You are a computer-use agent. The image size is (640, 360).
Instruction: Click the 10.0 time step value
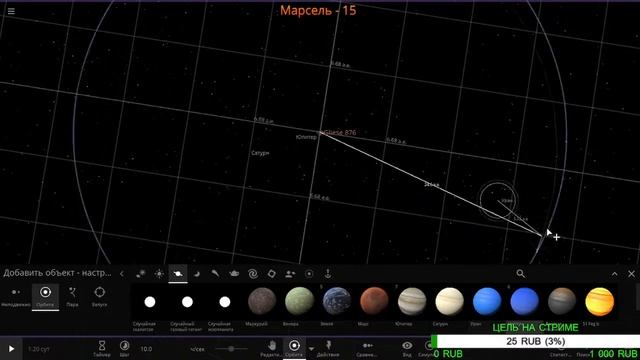(x=146, y=349)
